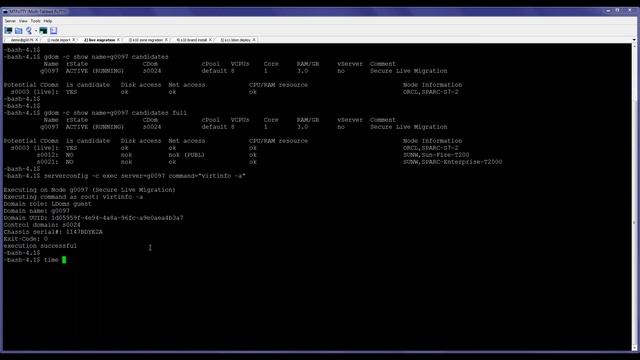Click the 'Control domain: s0024' line
Viewport: 640px width, 360px height.
tap(42, 225)
